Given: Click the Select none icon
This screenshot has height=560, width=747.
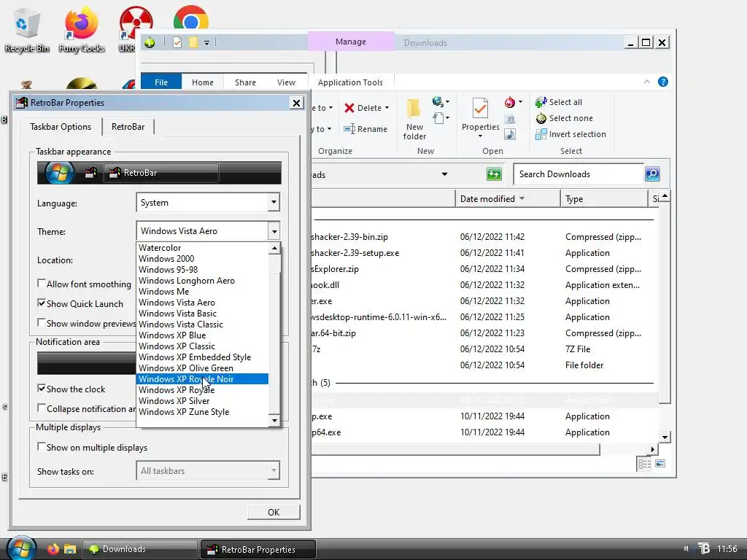Looking at the screenshot, I should click(541, 118).
